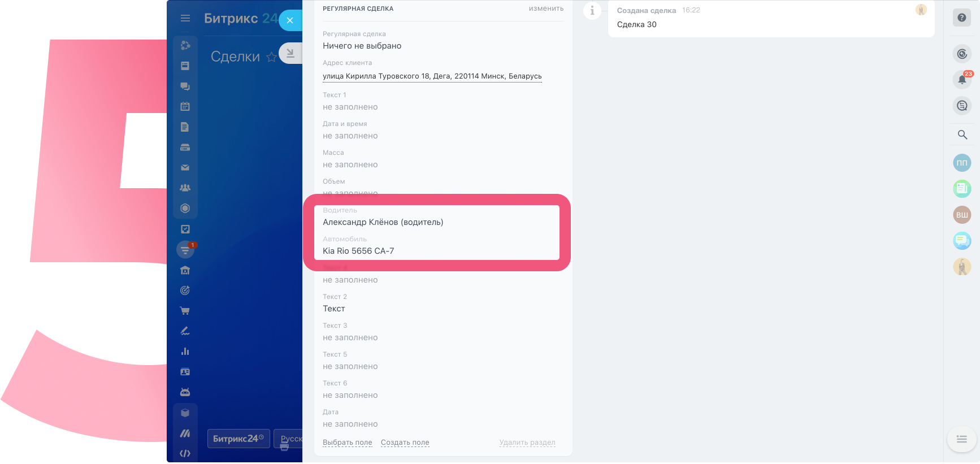Open the analytics bar chart icon

click(x=185, y=352)
